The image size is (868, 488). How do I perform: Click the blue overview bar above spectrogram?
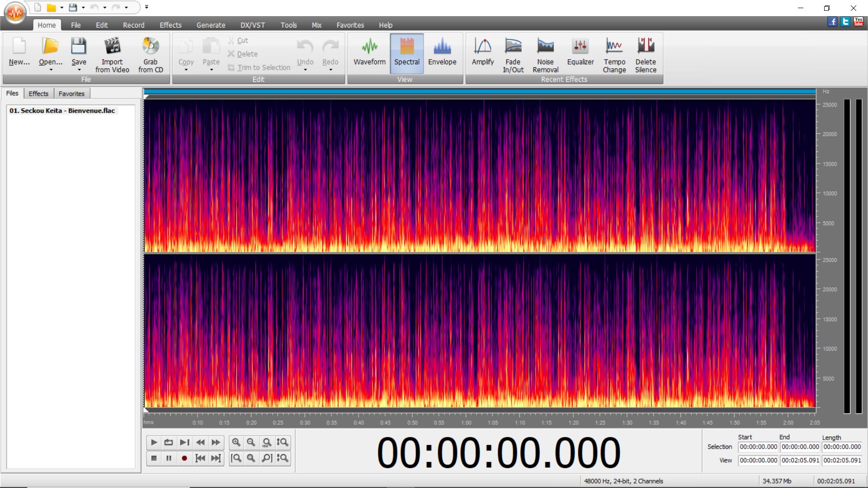coord(479,92)
